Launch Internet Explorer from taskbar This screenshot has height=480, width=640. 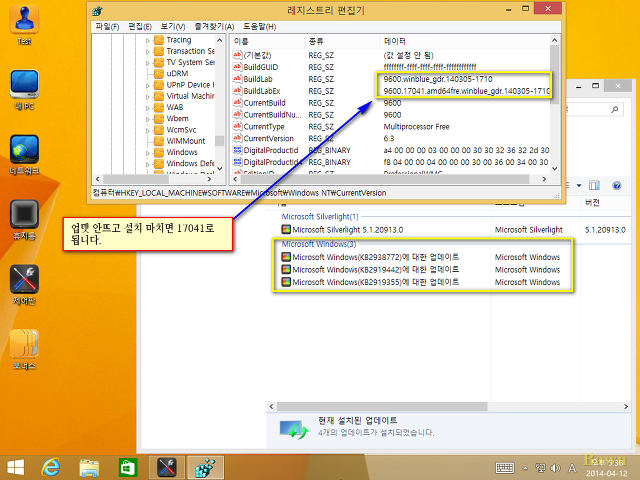51,468
